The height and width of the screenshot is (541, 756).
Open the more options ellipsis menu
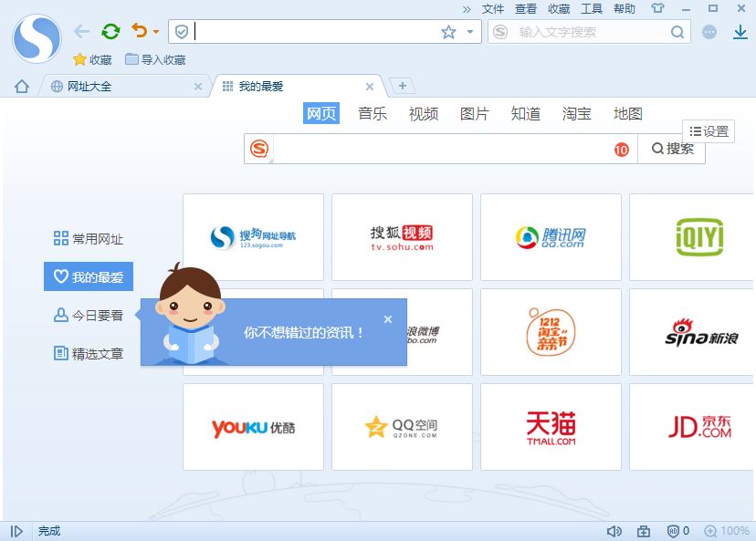pyautogui.click(x=709, y=30)
